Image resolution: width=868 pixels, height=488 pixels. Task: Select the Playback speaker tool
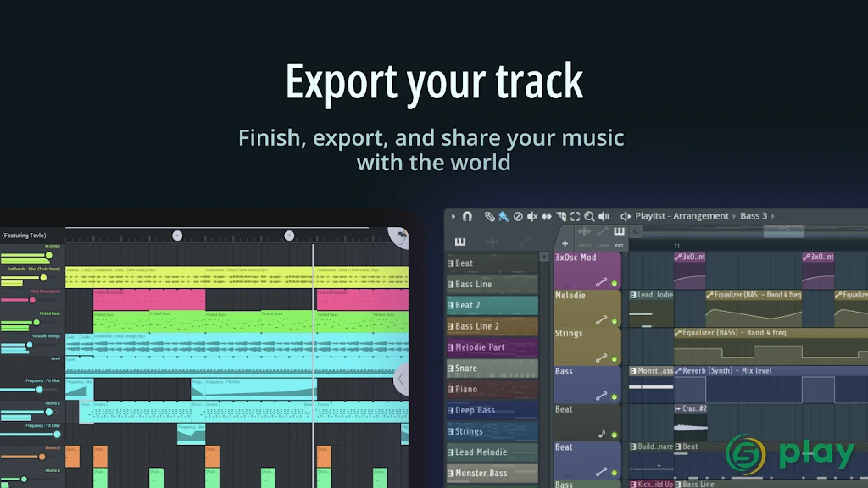604,216
